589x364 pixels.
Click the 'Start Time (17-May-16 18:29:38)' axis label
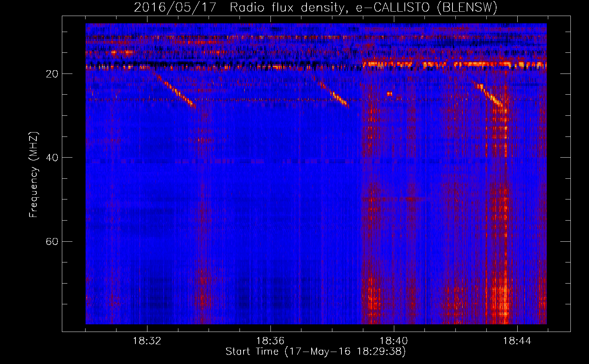[316, 352]
